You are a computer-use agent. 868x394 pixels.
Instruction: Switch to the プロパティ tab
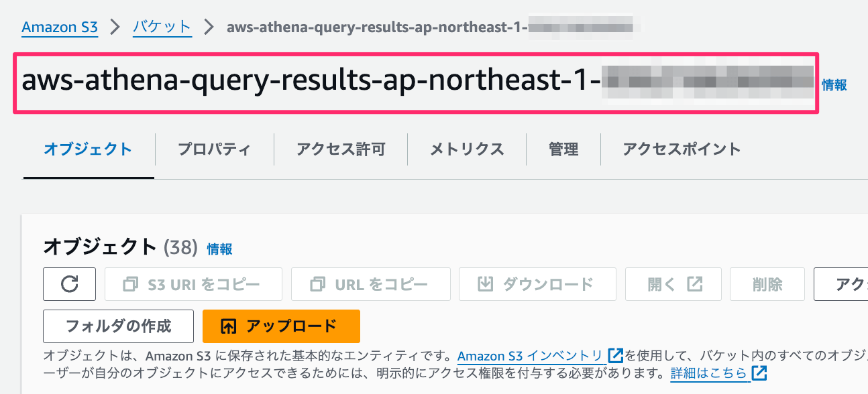point(213,149)
